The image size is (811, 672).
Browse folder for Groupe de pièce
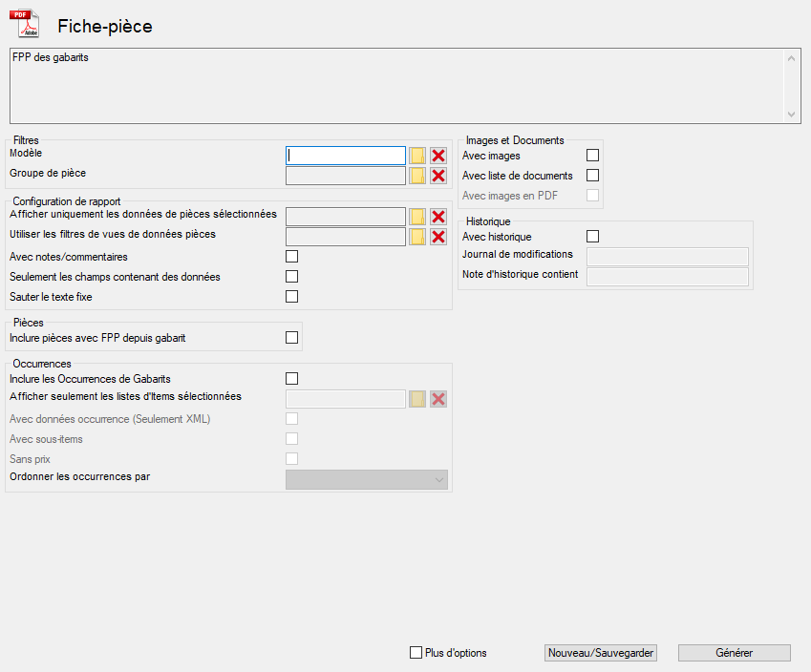pyautogui.click(x=417, y=176)
